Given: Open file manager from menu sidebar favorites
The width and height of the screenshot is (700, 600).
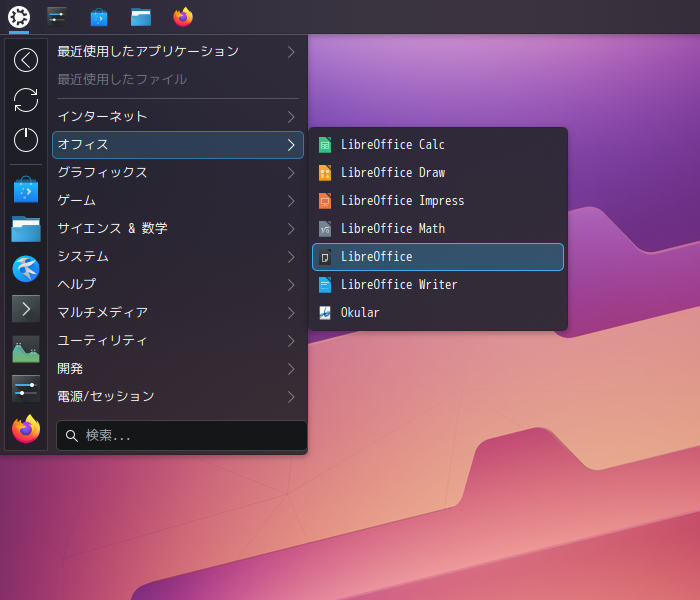Looking at the screenshot, I should 26,229.
